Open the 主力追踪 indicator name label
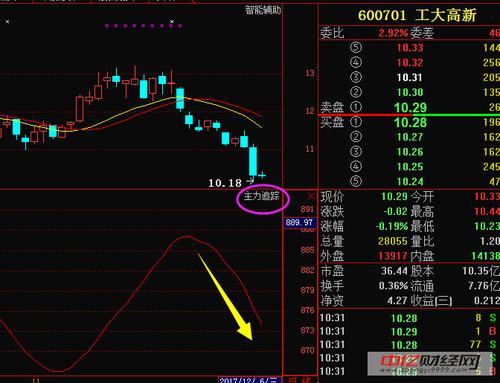The image size is (500, 383). [x=261, y=196]
